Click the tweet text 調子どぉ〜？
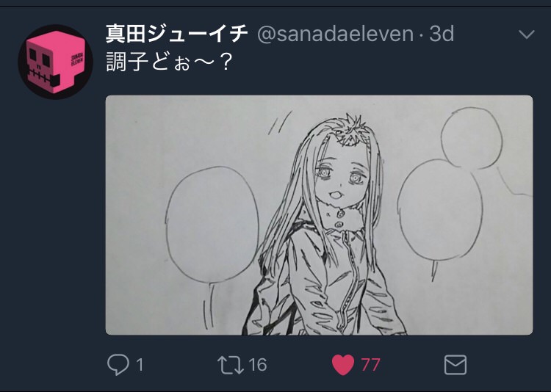Image resolution: width=551 pixels, height=392 pixels. (170, 63)
